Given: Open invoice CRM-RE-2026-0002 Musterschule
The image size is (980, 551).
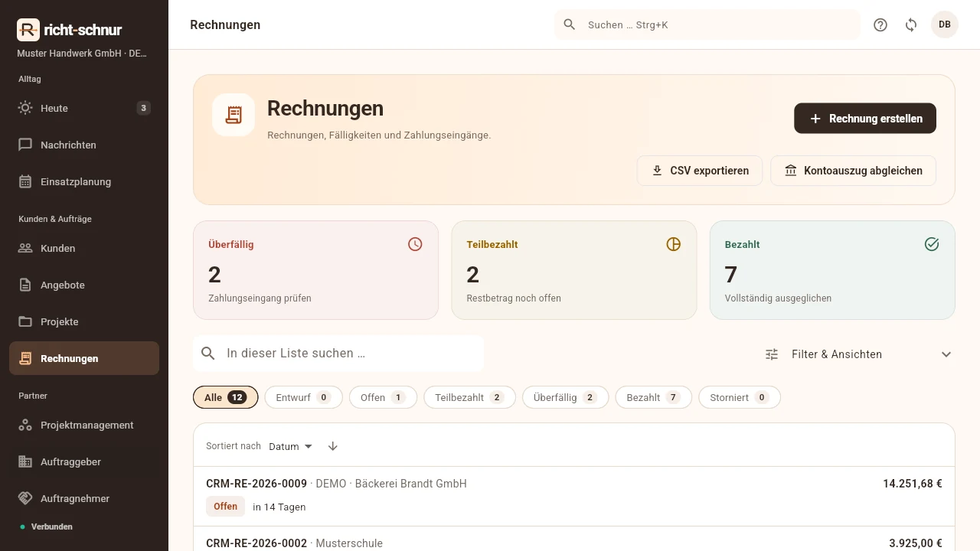Looking at the screenshot, I should pos(574,540).
